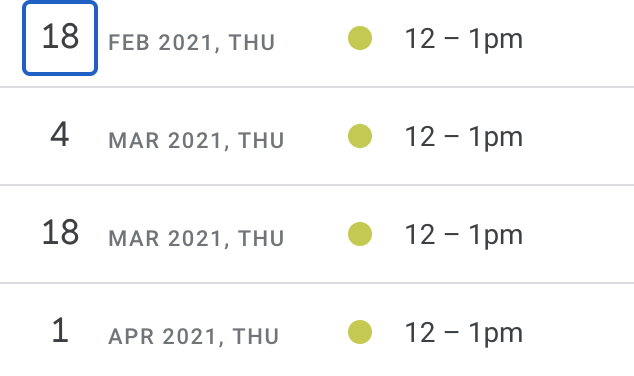Click the APR 2021, THU date label
Viewport: 634px width, 376px height.
(194, 336)
